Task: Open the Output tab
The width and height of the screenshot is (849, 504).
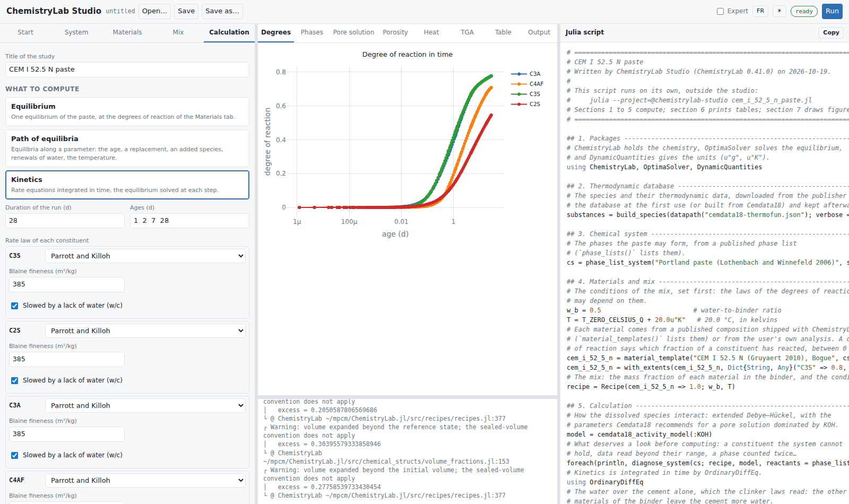Action: 539,32
